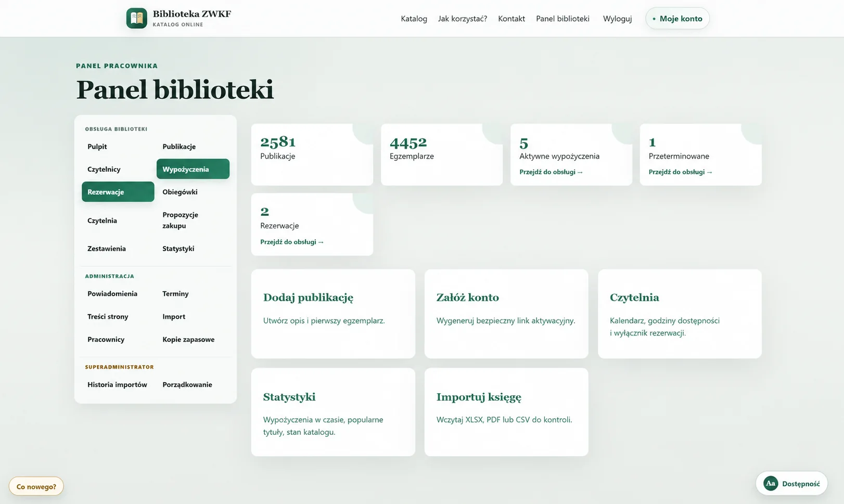Open the Załóż konto card

click(x=506, y=314)
